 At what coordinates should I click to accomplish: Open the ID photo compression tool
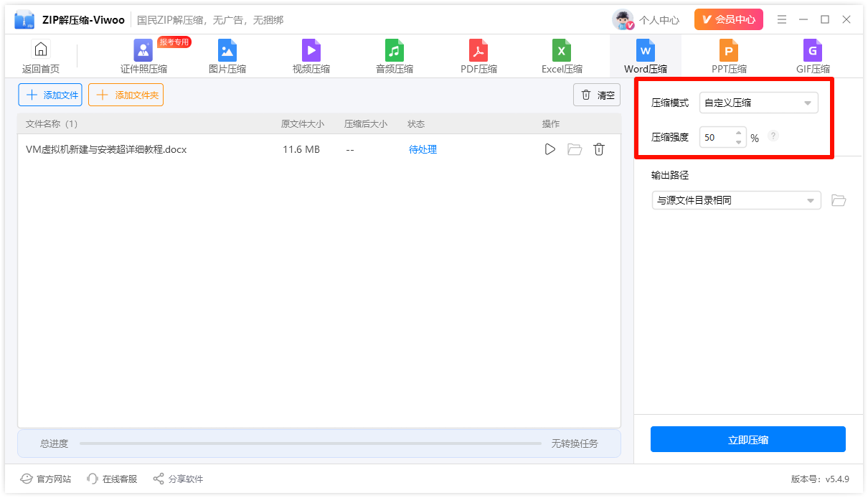(143, 57)
